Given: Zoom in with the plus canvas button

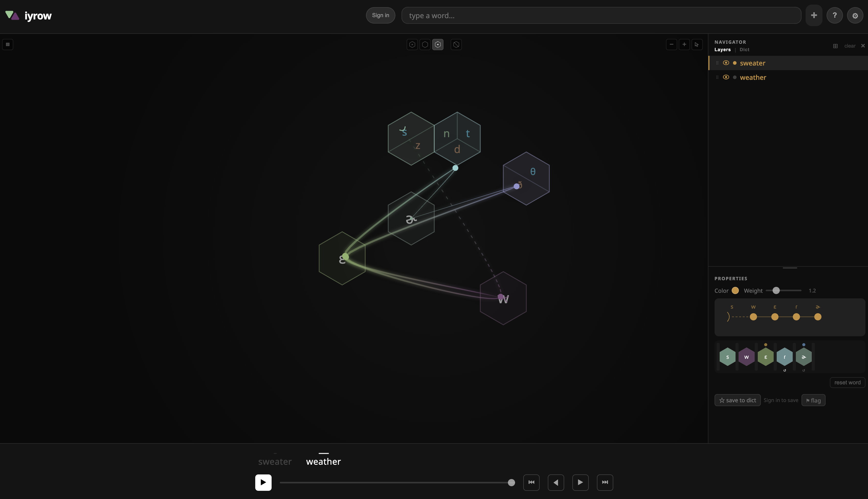Looking at the screenshot, I should (x=684, y=45).
